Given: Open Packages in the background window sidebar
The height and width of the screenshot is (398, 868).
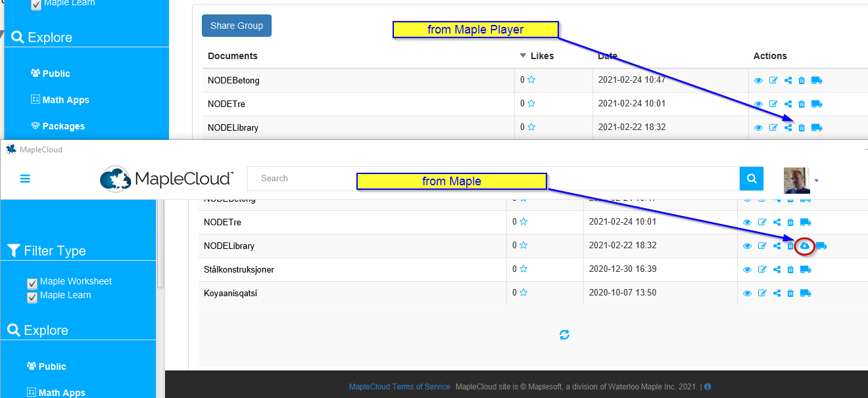Looking at the screenshot, I should pos(58,126).
